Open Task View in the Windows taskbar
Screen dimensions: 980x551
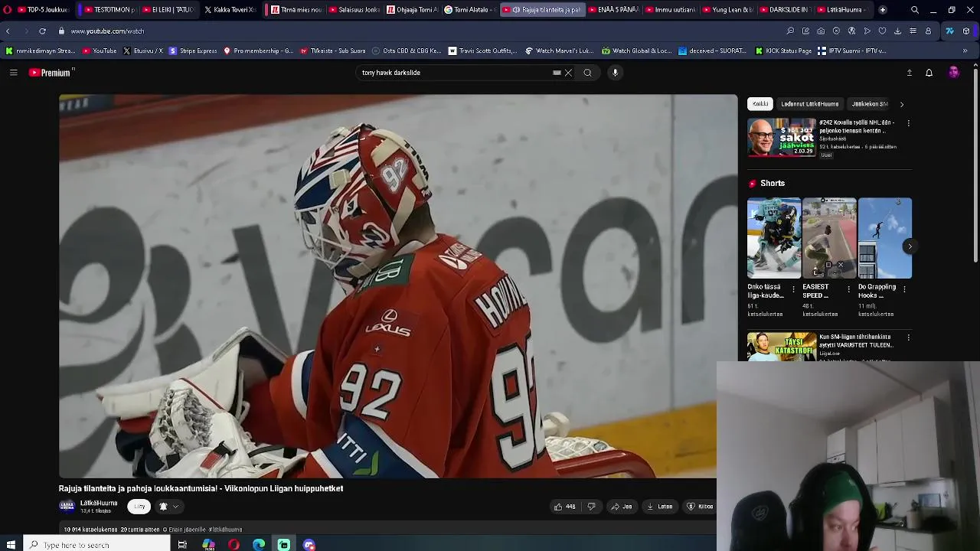click(182, 545)
